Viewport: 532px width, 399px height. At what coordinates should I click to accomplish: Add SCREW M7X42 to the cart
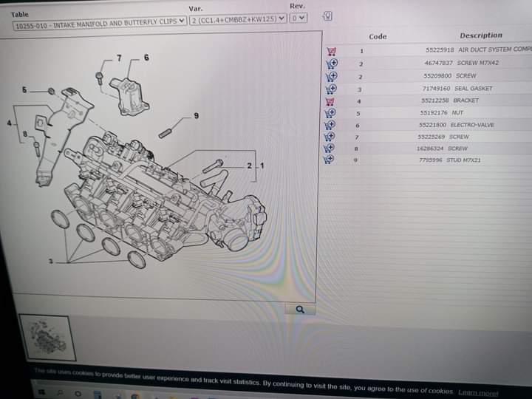click(x=332, y=64)
